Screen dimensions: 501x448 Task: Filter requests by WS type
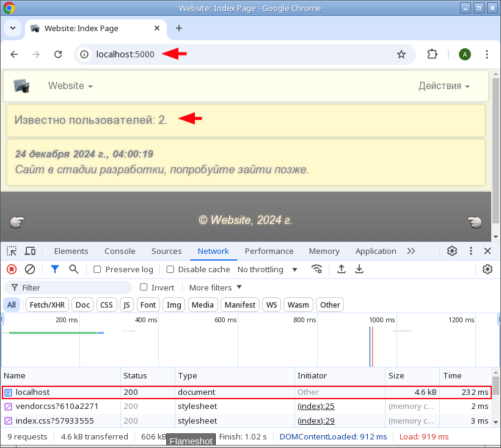point(272,305)
